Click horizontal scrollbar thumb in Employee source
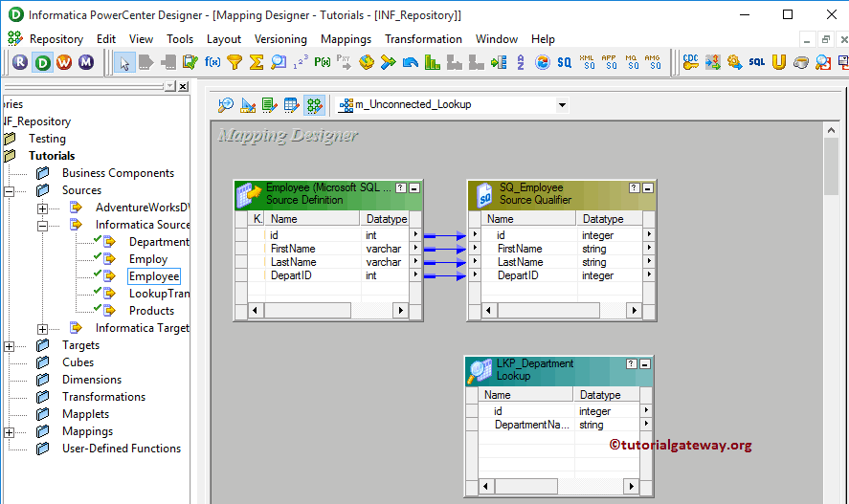Viewport: 849px width, 504px height. [x=307, y=311]
